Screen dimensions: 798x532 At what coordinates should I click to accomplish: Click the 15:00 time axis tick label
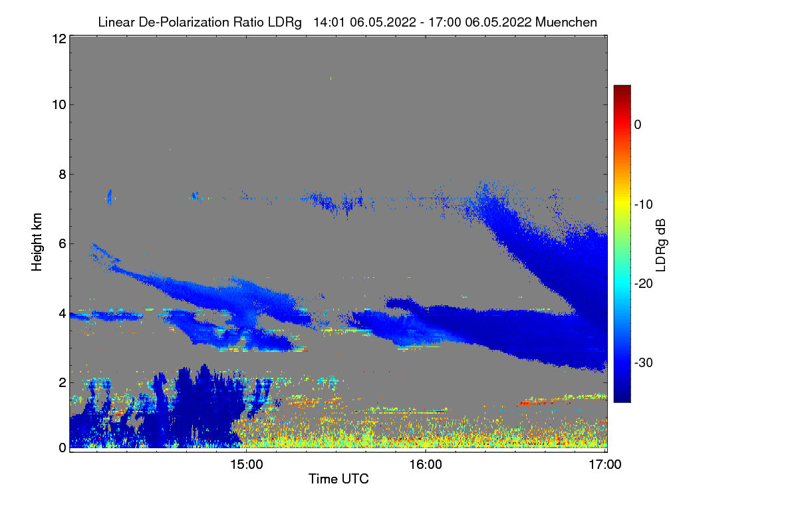point(245,465)
